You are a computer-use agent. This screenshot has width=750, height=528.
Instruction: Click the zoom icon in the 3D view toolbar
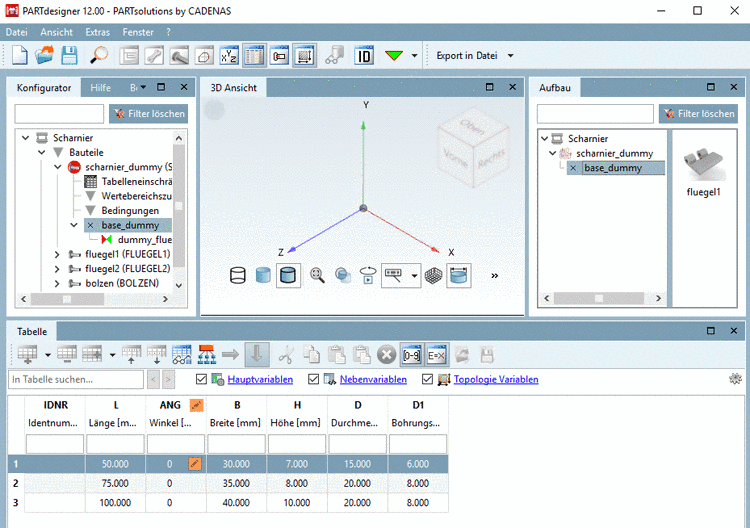[317, 275]
